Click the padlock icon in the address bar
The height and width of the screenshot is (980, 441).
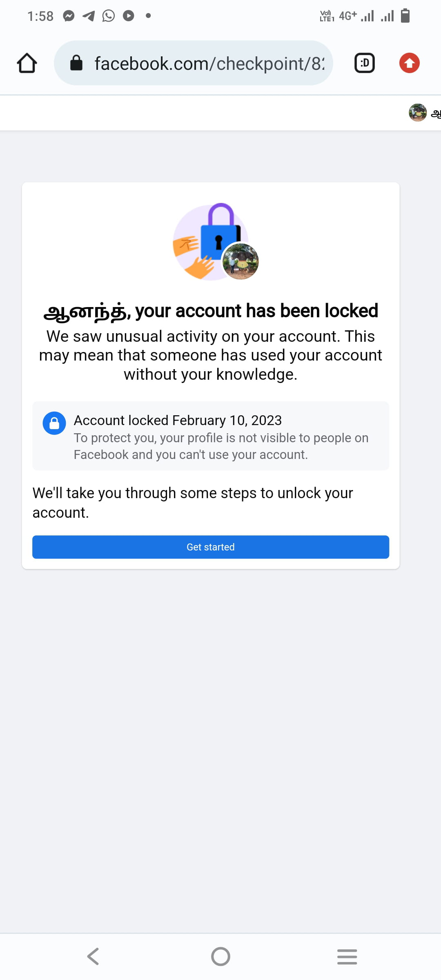(x=76, y=63)
